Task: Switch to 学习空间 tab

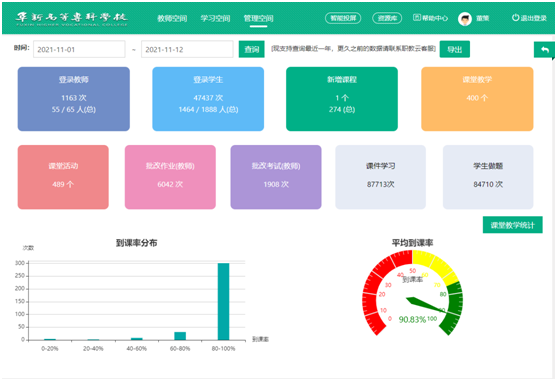Action: click(x=215, y=18)
